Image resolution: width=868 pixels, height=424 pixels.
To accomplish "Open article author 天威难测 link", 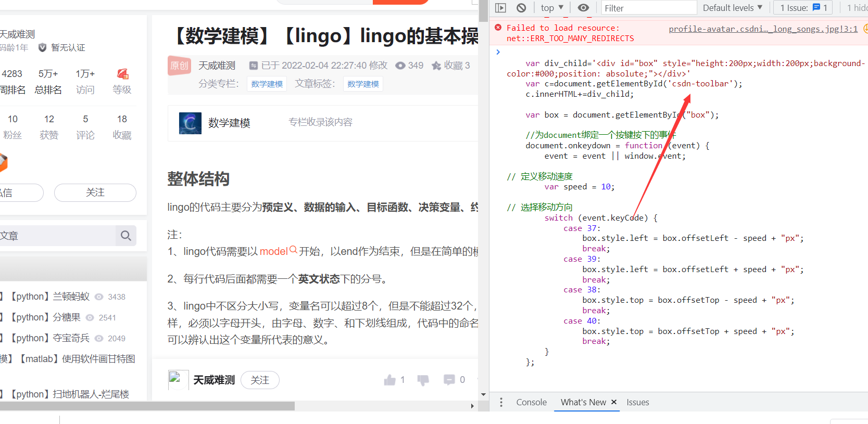I will click(x=217, y=66).
